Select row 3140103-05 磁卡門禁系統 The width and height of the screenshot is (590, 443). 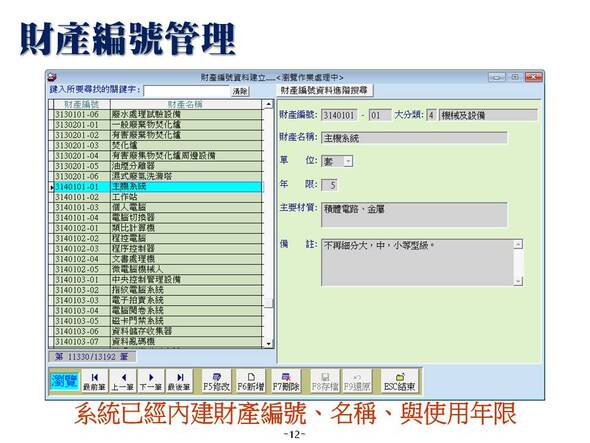pyautogui.click(x=158, y=321)
